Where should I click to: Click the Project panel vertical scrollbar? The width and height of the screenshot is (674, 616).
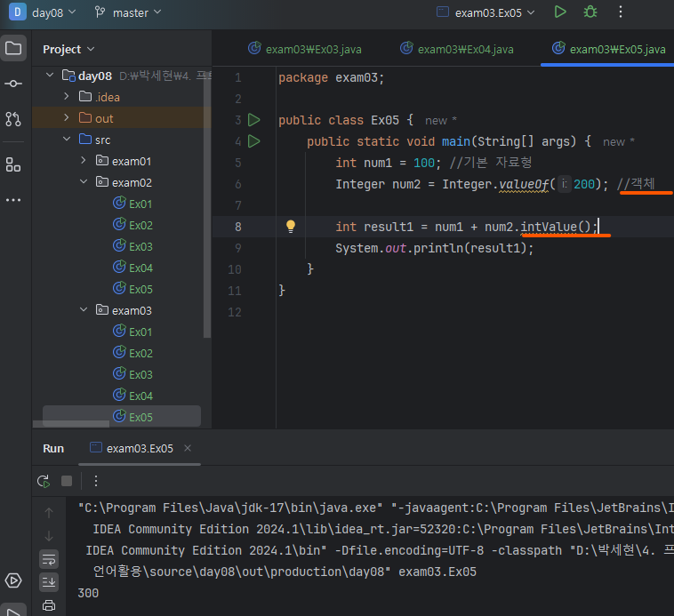(x=207, y=204)
